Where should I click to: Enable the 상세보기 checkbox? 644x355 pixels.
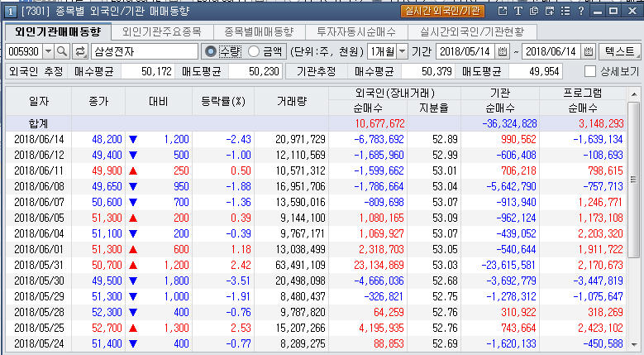coord(589,71)
